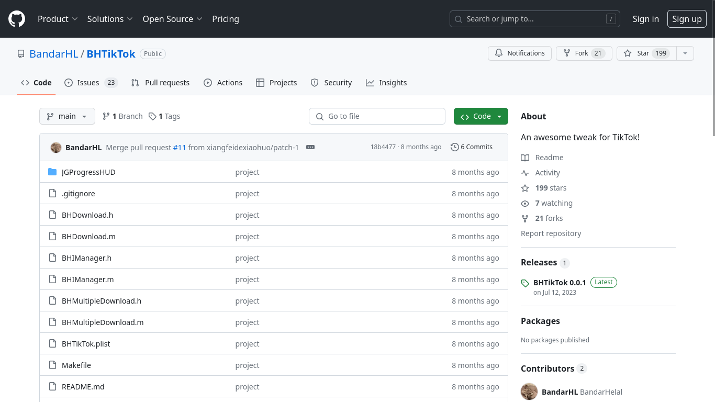Open the BHDownload.h file
The height and width of the screenshot is (402, 715).
tap(88, 215)
